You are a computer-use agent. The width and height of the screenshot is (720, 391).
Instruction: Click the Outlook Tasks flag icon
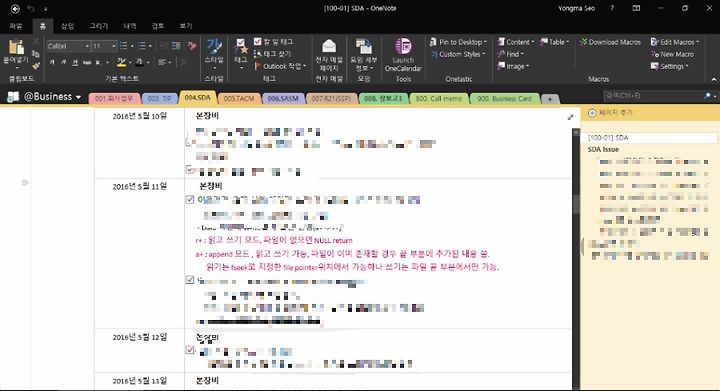(258, 66)
